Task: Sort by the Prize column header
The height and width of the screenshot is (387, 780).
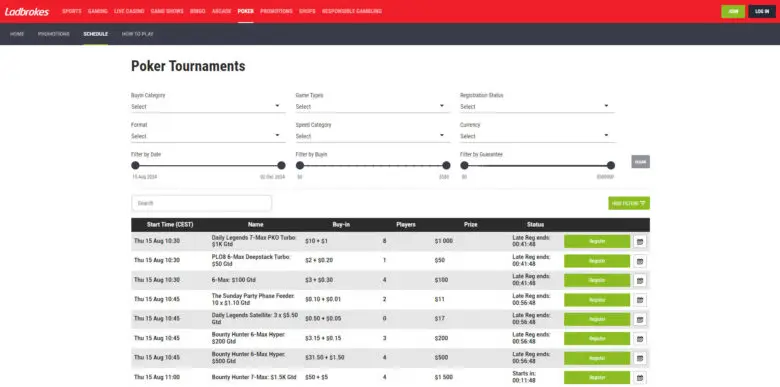Action: [x=471, y=225]
